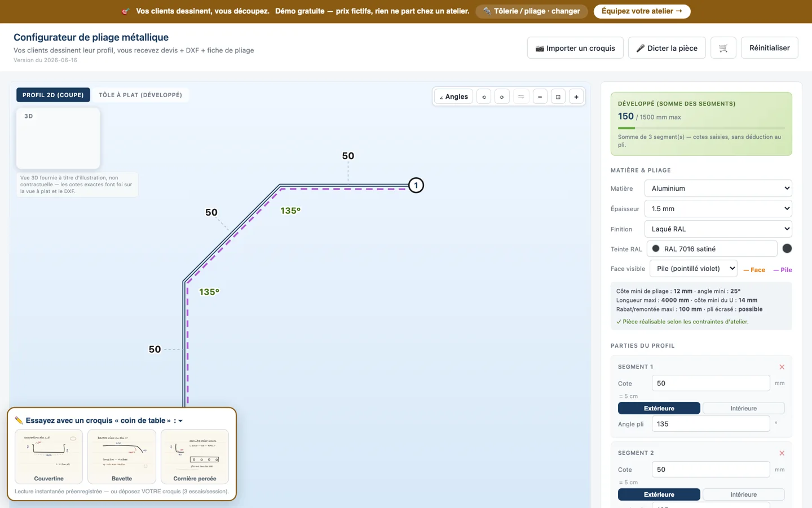Click the Réinitialiser button
Image resolution: width=812 pixels, height=508 pixels.
pos(769,48)
